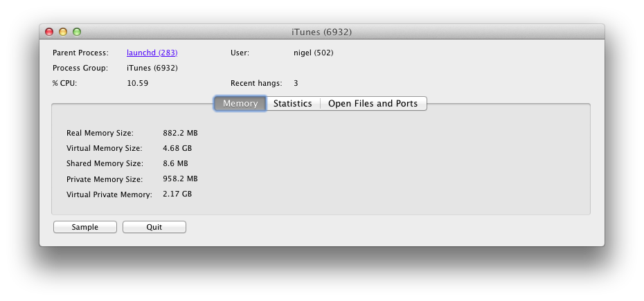Close the iTunes process window with the red button
This screenshot has height=301, width=644.
(49, 32)
